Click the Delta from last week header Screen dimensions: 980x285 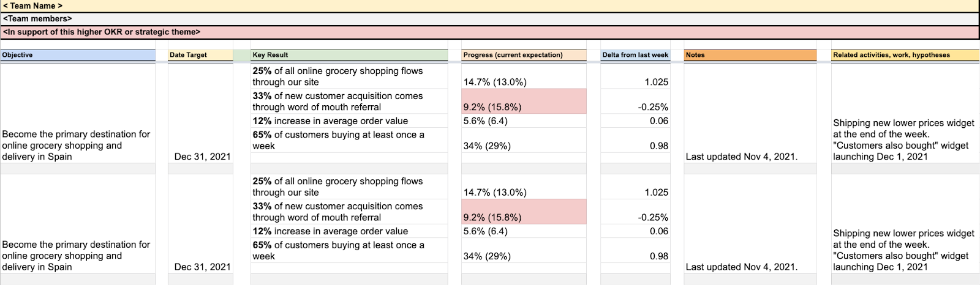point(635,55)
